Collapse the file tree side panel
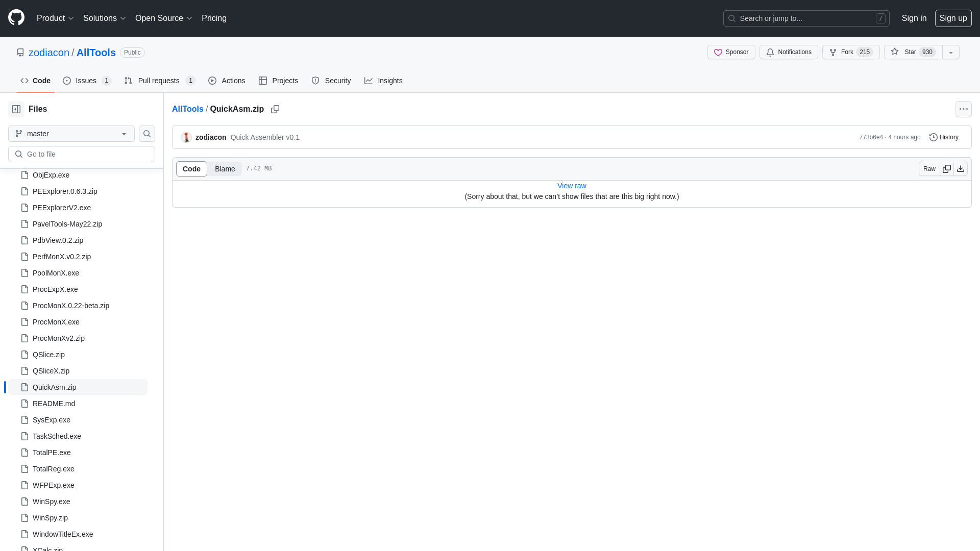 16,109
